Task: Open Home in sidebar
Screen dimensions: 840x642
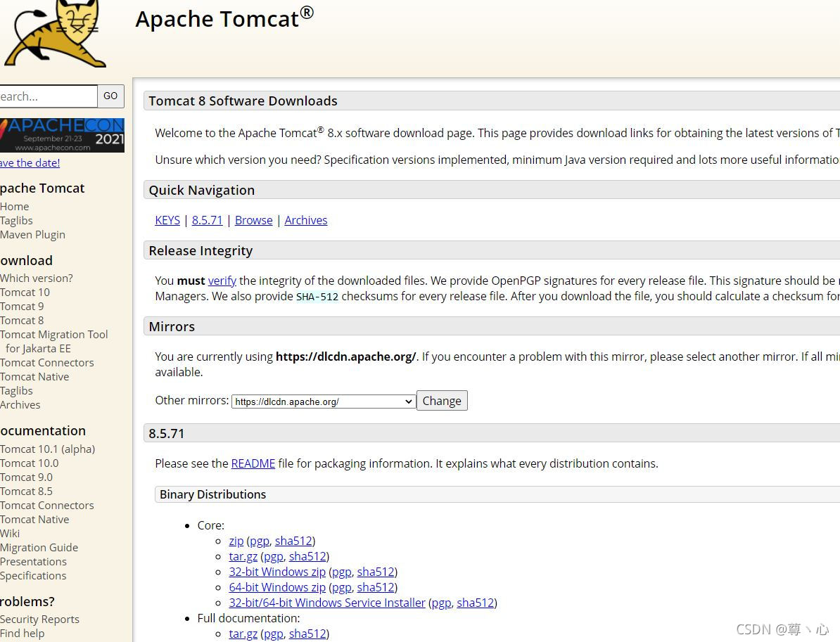Action: click(15, 207)
